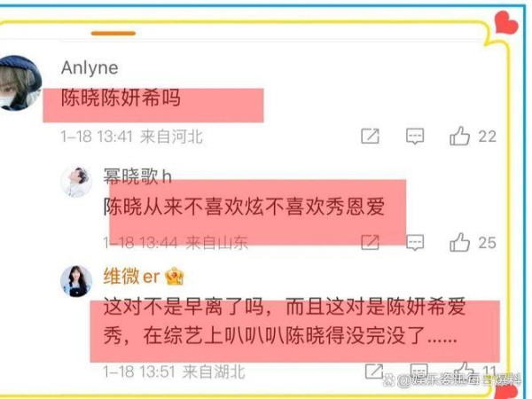Viewport: 532px width, 399px height.
Task: Open 维微er's profile avatar
Action: pyautogui.click(x=76, y=281)
